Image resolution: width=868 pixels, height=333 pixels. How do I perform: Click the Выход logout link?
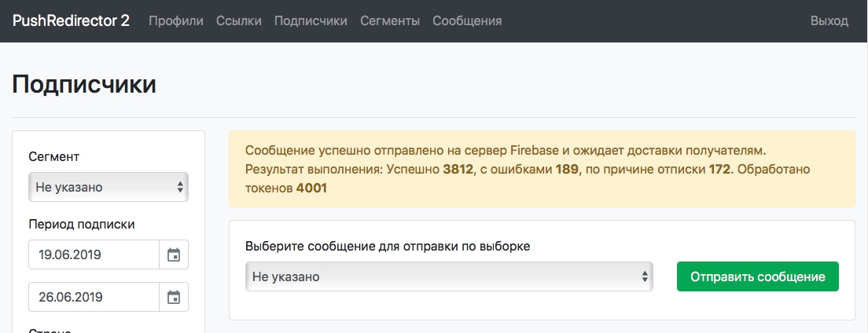click(x=829, y=21)
